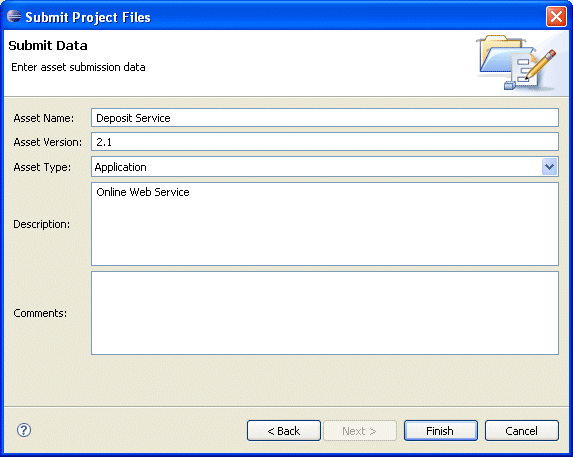Click the Submit Data heading
Image resolution: width=573 pixels, height=457 pixels.
click(48, 46)
